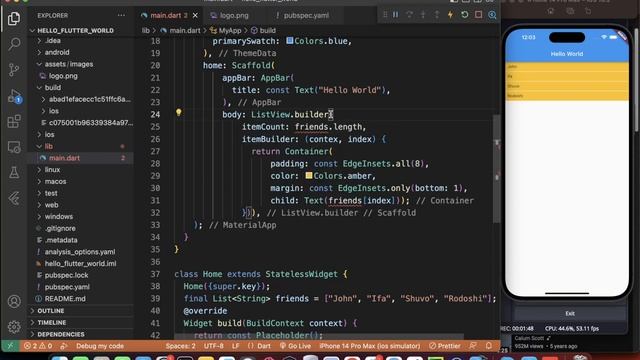Click Prettier in status bar
Viewport: 640px width, 360px height.
[x=444, y=346]
